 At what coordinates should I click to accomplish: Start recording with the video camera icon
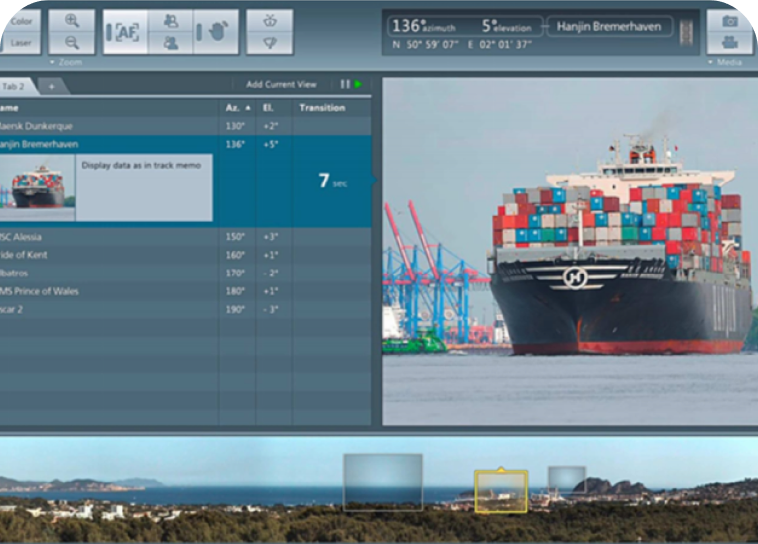(x=730, y=43)
